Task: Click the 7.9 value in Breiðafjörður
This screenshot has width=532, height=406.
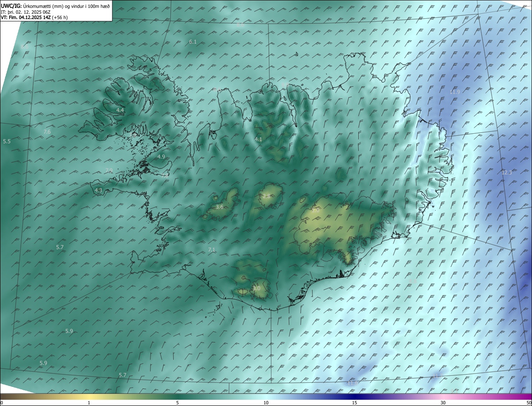Action: tap(109, 171)
